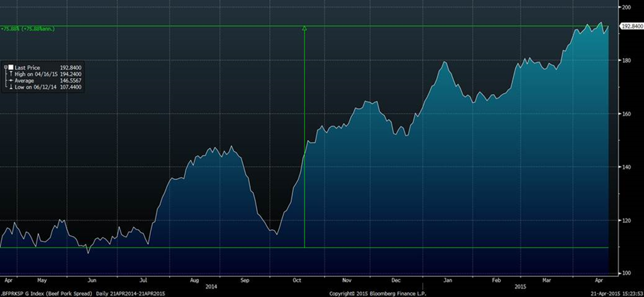Select the 'Low on 06/12/14' legend entry
644x297 pixels.
35,88
